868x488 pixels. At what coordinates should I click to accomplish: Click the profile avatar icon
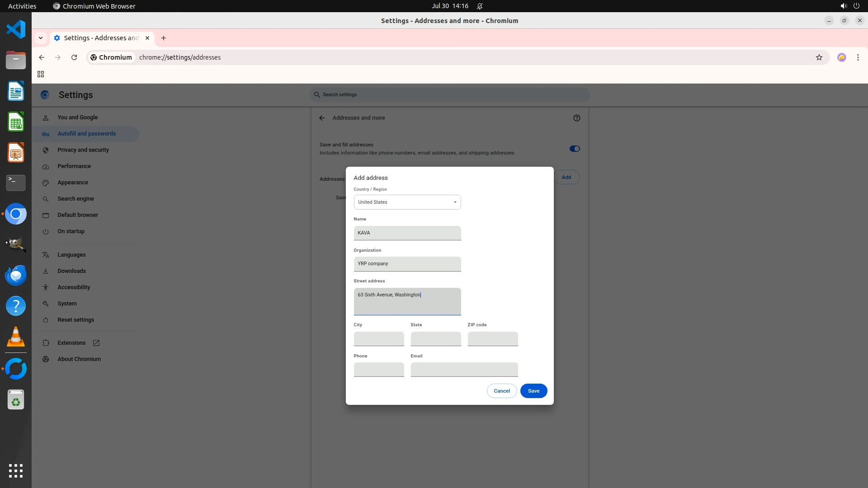click(841, 57)
